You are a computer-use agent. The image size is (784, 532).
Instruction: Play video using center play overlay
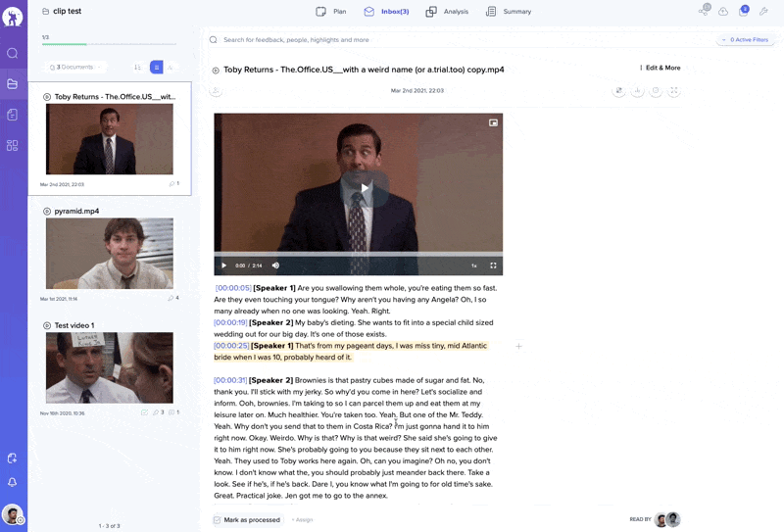pos(365,188)
